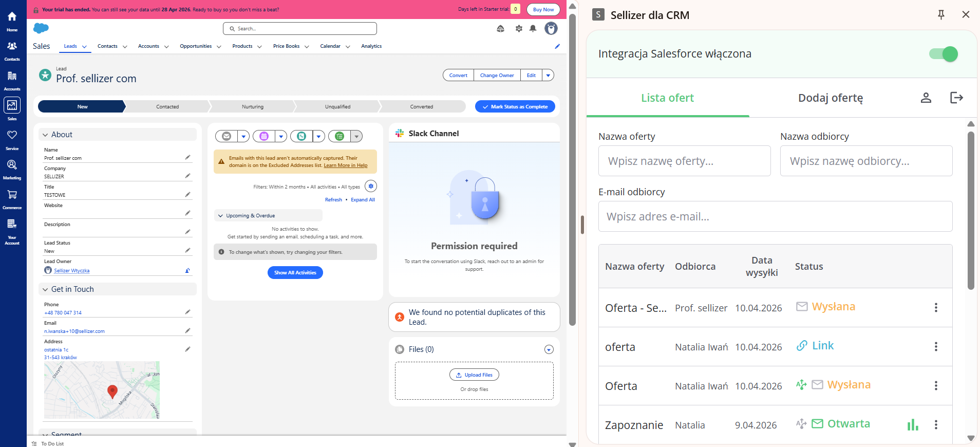This screenshot has height=447, width=980.
Task: Click Mark Status as Complete button
Action: point(515,107)
